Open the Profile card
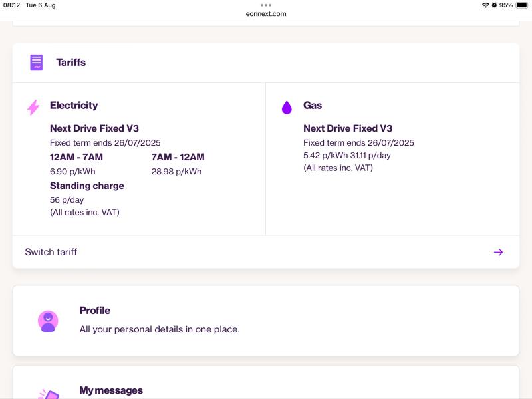 point(266,321)
